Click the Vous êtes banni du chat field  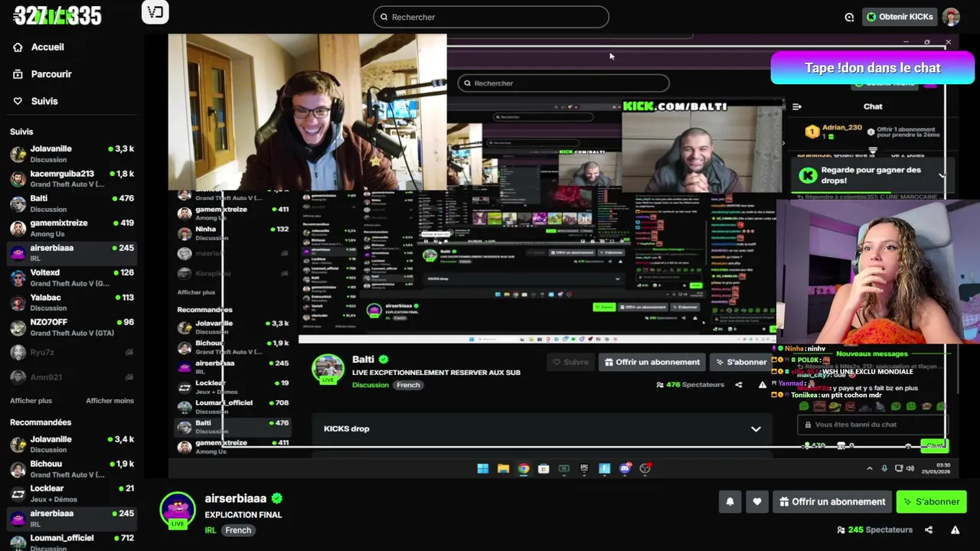(872, 425)
